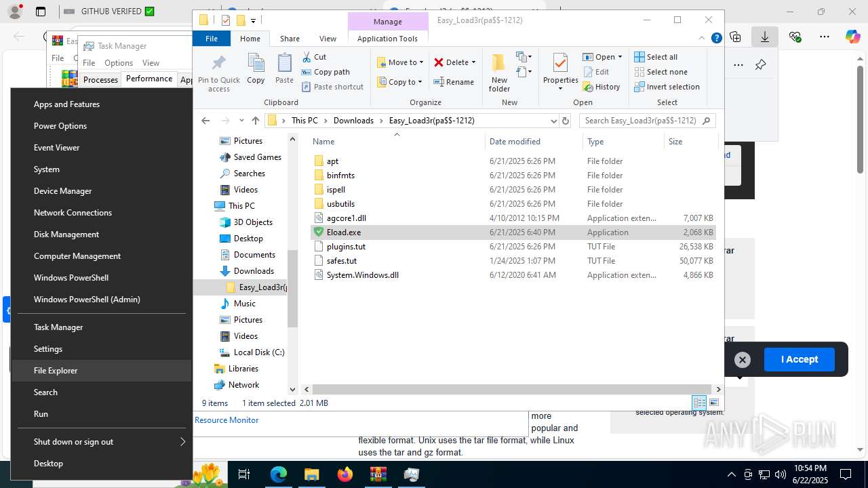The height and width of the screenshot is (488, 868).
Task: Go up one folder level arrow
Action: 256,121
